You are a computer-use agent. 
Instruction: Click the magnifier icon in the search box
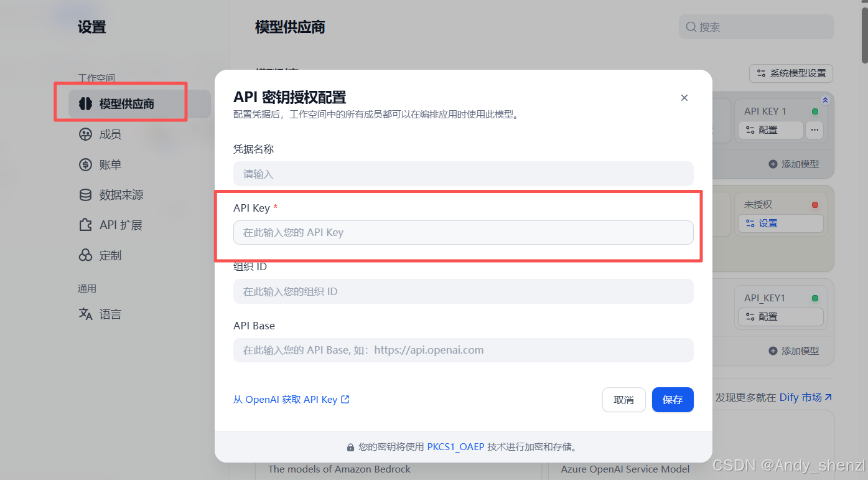point(691,27)
